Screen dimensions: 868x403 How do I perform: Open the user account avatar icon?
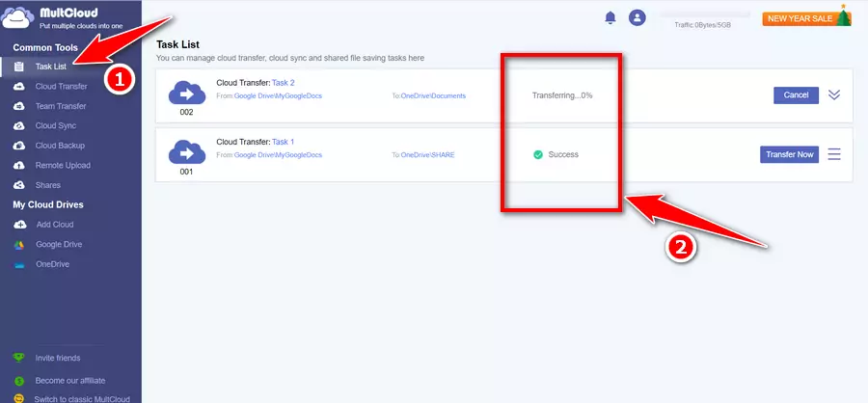[x=637, y=17]
